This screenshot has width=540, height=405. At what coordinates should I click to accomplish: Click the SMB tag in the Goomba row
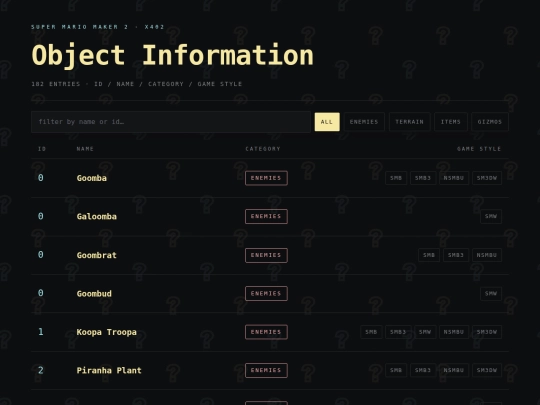[x=396, y=178]
